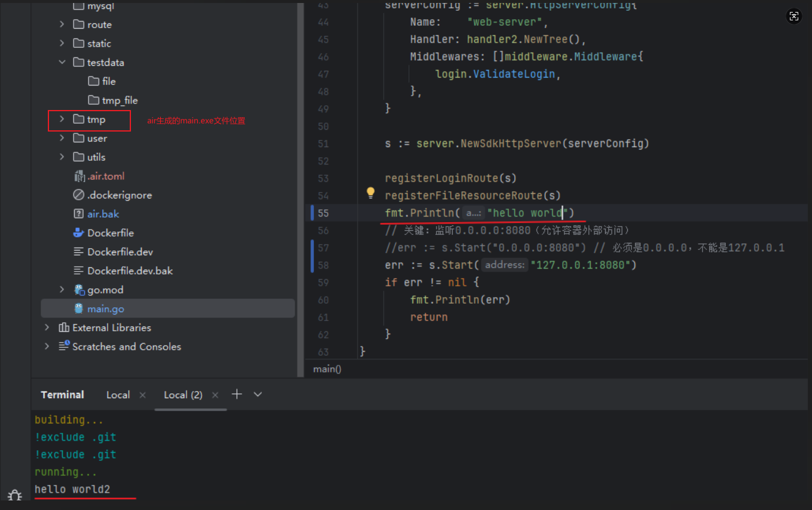Expand the route folder chevron

(62, 25)
